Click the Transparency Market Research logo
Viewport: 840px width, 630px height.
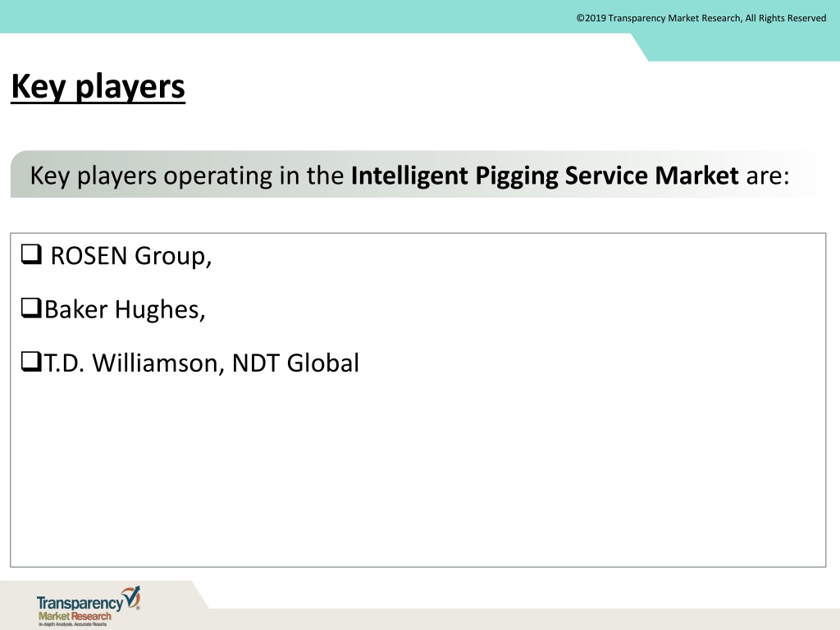(x=89, y=606)
